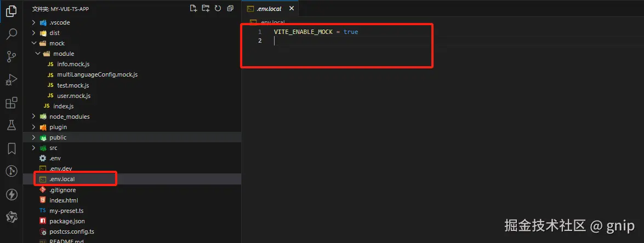Open Source Control view

click(x=12, y=56)
